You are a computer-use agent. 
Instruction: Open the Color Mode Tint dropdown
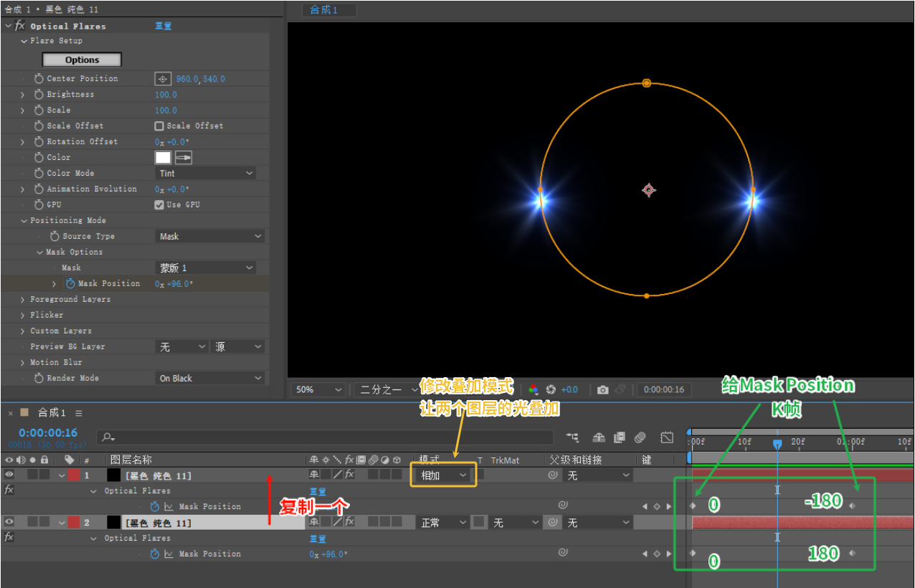pyautogui.click(x=207, y=174)
